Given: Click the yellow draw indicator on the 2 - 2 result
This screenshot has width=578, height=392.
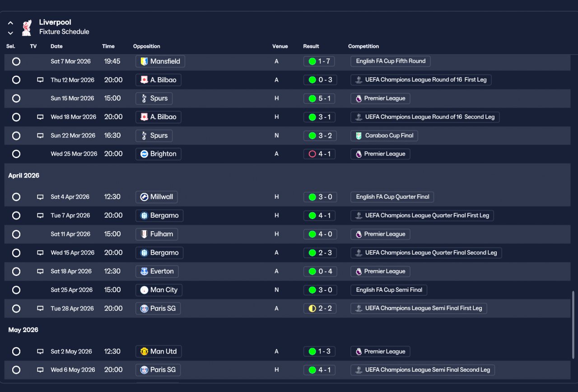Looking at the screenshot, I should 312,308.
